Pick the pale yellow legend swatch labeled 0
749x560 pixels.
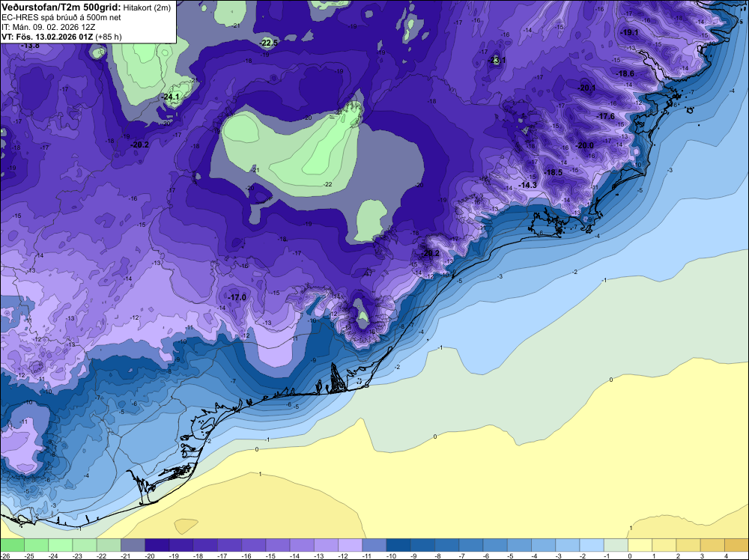pos(640,545)
